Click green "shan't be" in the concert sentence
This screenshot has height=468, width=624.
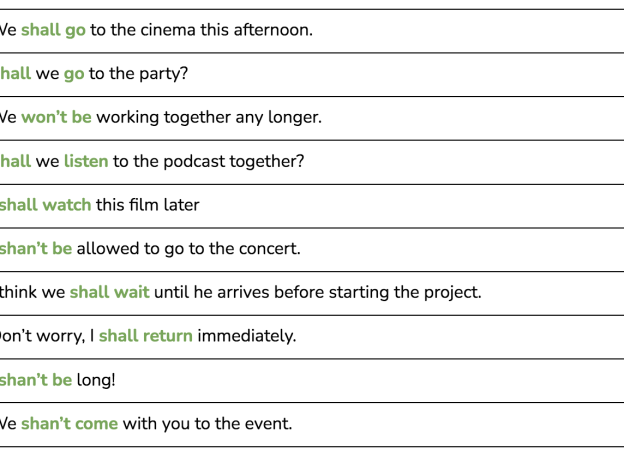point(36,249)
